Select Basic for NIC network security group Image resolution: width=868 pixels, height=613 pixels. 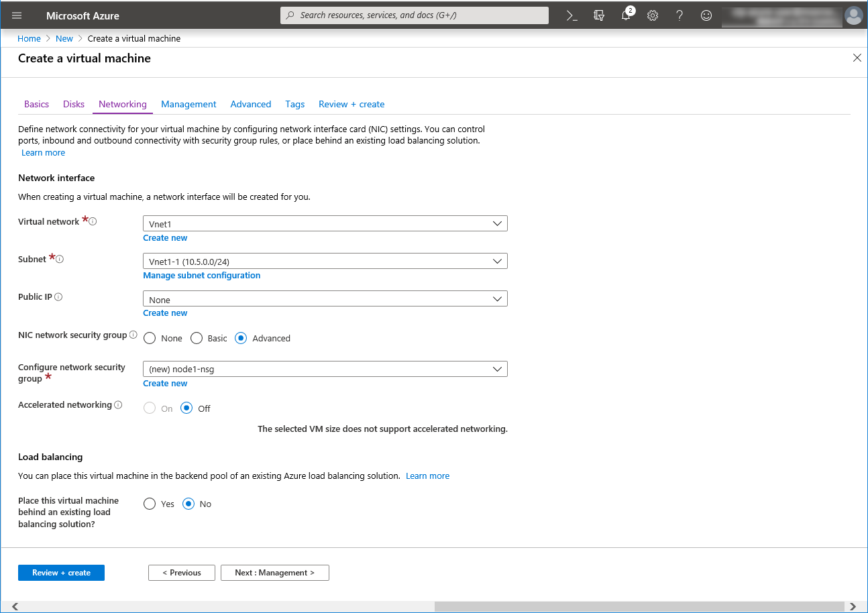point(197,339)
